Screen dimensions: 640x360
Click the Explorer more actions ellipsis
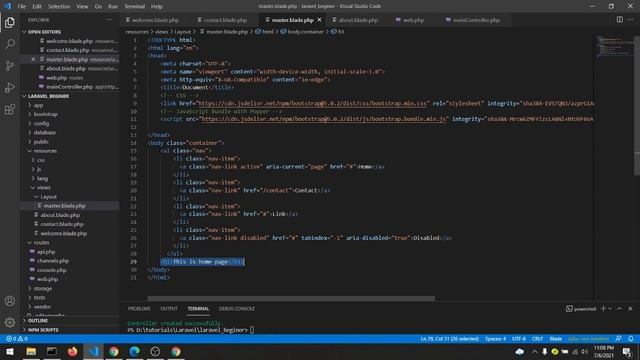[x=109, y=20]
